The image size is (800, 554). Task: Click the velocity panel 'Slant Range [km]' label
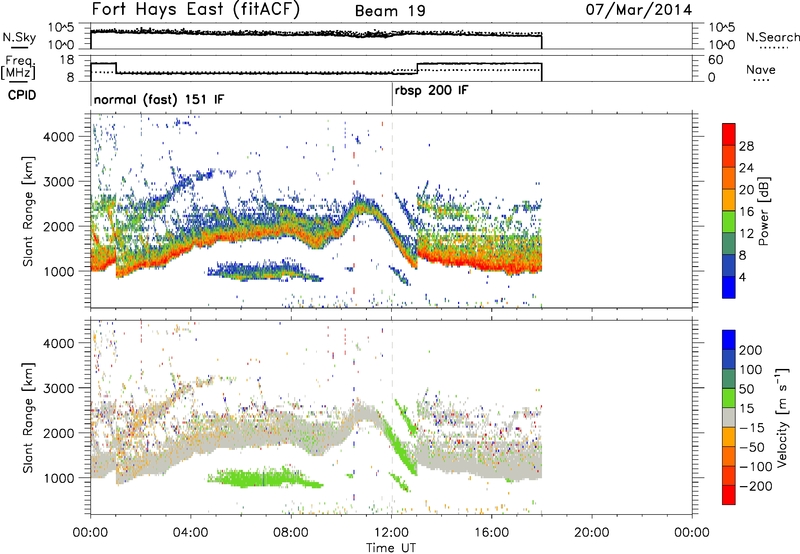coord(28,417)
